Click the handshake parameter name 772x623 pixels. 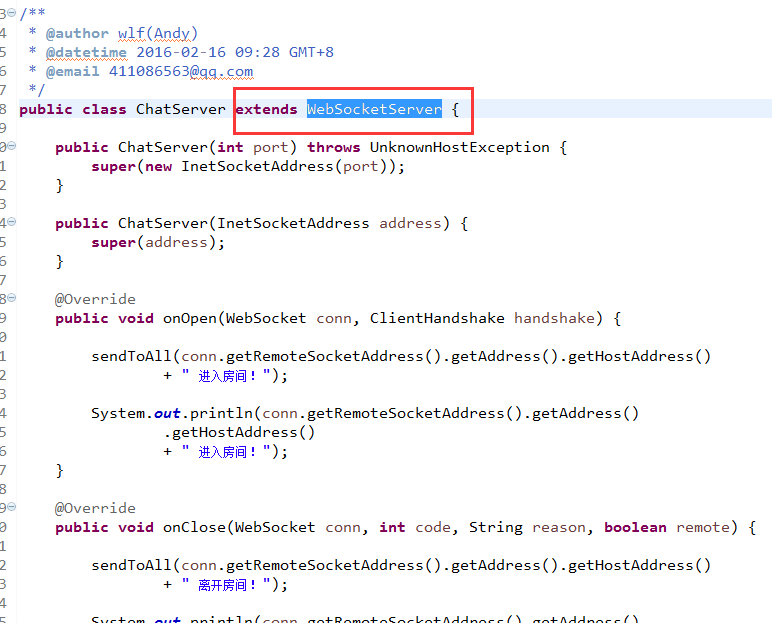(554, 318)
